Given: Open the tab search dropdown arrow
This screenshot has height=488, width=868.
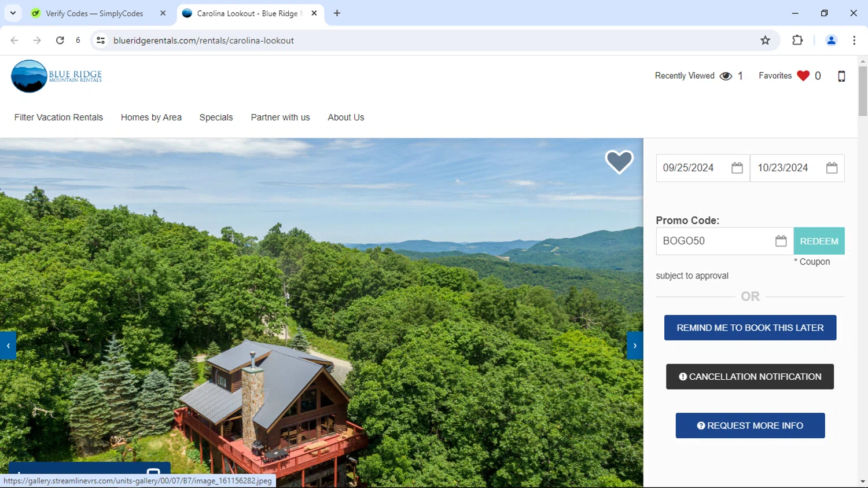Looking at the screenshot, I should point(13,13).
